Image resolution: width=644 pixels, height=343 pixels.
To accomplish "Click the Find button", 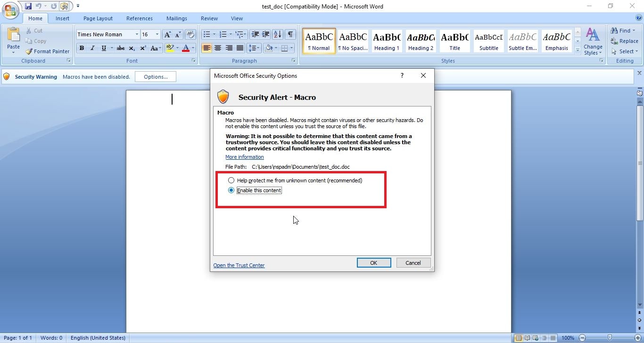I will pos(623,31).
